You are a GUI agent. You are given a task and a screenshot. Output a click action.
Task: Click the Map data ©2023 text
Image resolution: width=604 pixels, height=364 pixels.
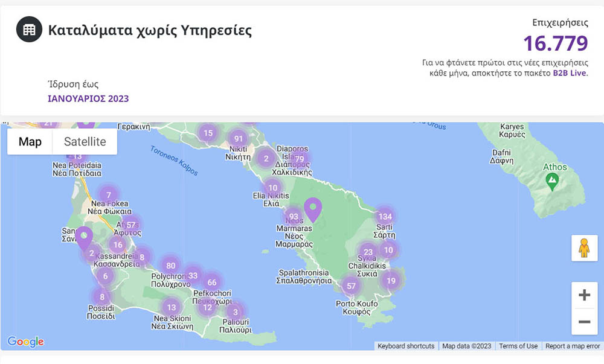(466, 346)
